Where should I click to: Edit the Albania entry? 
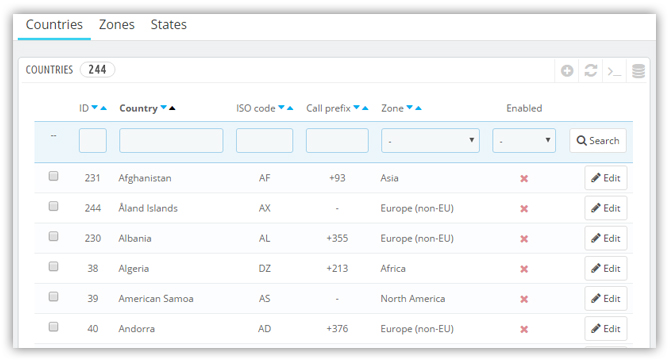click(605, 238)
